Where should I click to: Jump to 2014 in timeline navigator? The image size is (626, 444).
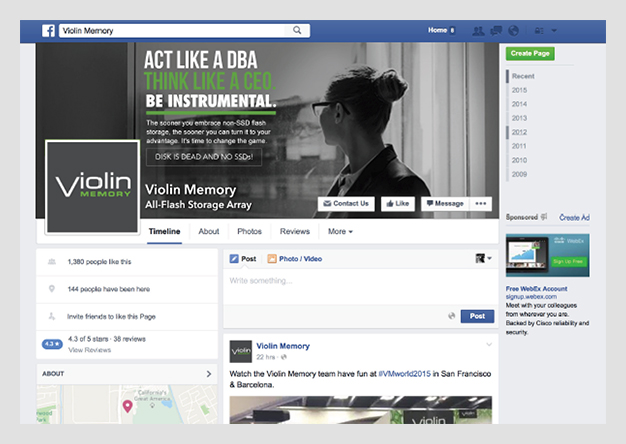pos(519,104)
